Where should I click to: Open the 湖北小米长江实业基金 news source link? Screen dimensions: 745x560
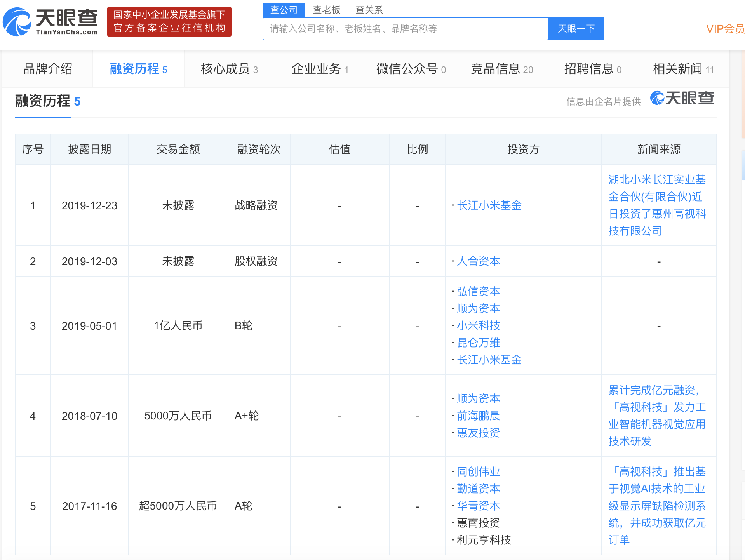[x=657, y=205]
